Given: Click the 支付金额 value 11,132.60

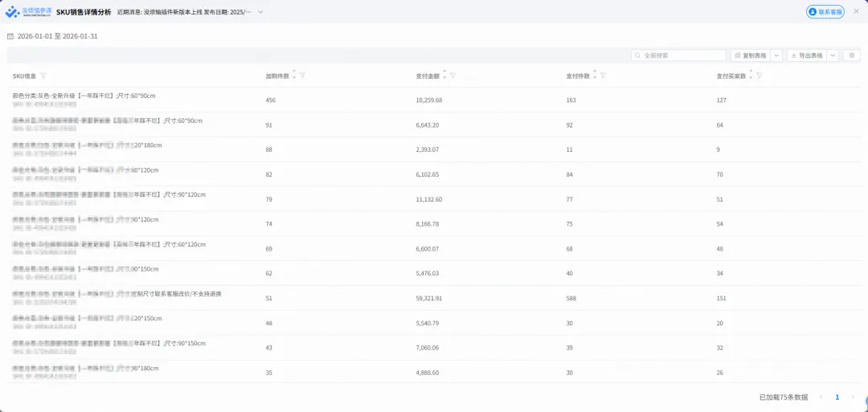Looking at the screenshot, I should point(429,199).
